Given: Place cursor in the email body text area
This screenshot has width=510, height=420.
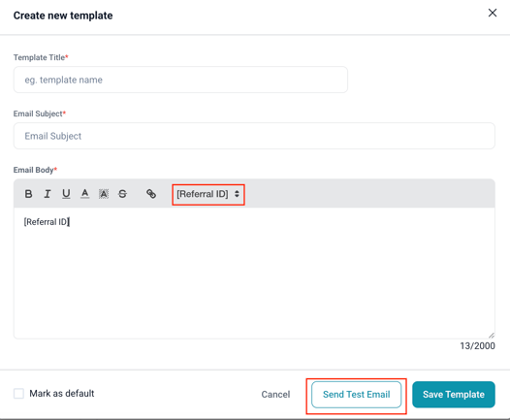Looking at the screenshot, I should (x=254, y=274).
